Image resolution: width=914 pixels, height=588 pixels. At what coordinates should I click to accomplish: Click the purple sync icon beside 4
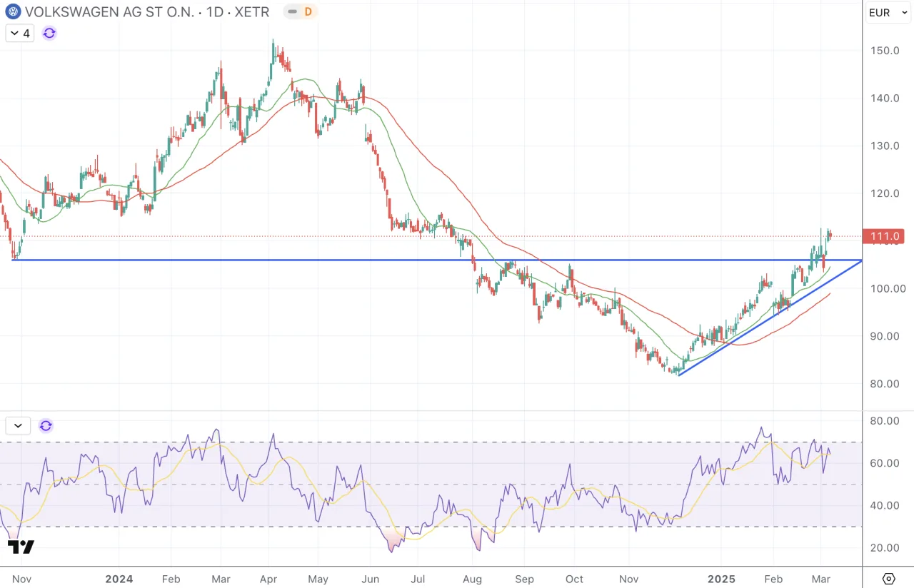click(x=49, y=33)
